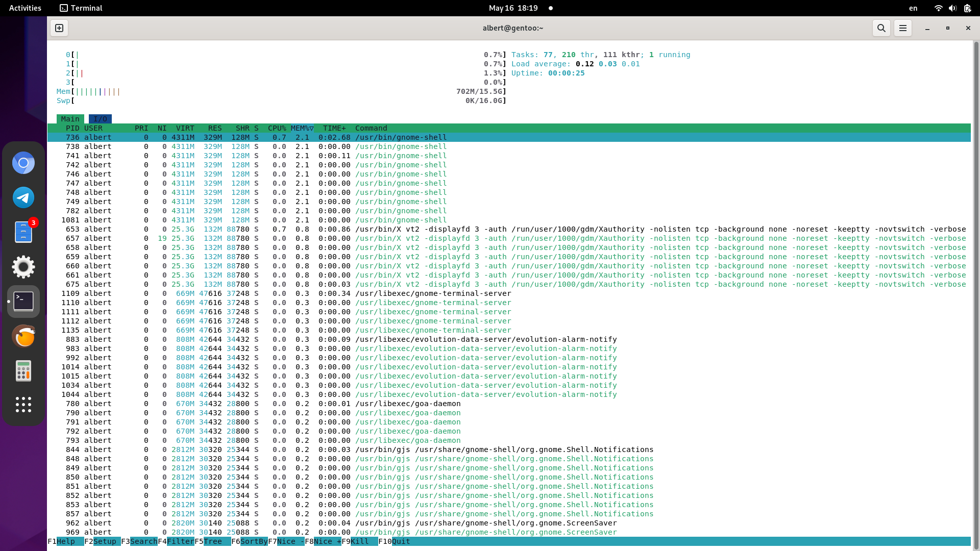Viewport: 980px width, 551px height.
Task: Open the orange bird app in dock
Action: coord(23,336)
